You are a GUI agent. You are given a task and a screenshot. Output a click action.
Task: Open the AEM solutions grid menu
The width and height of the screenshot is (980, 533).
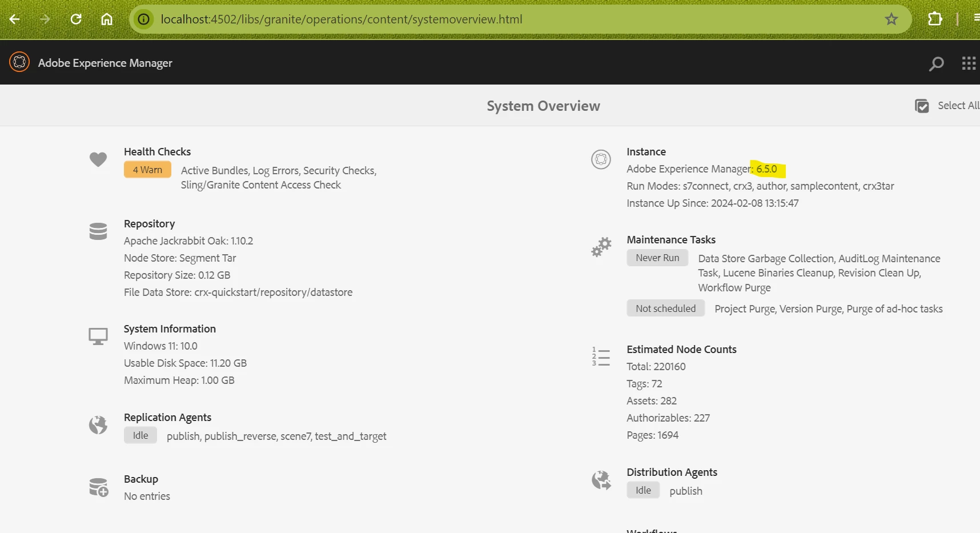pos(969,63)
